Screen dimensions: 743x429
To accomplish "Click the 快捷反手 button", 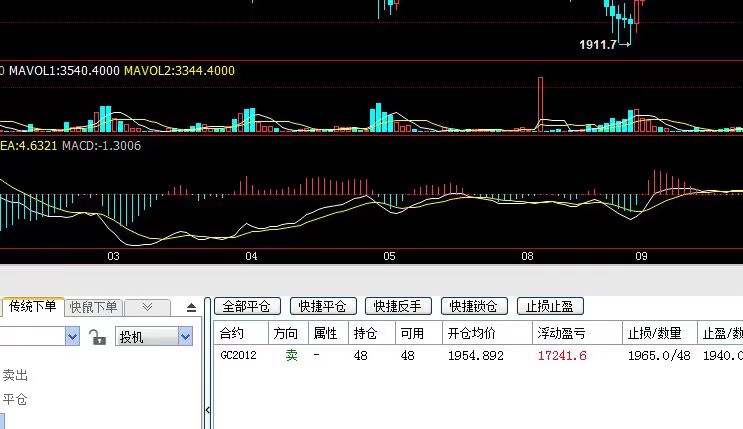I will (399, 306).
